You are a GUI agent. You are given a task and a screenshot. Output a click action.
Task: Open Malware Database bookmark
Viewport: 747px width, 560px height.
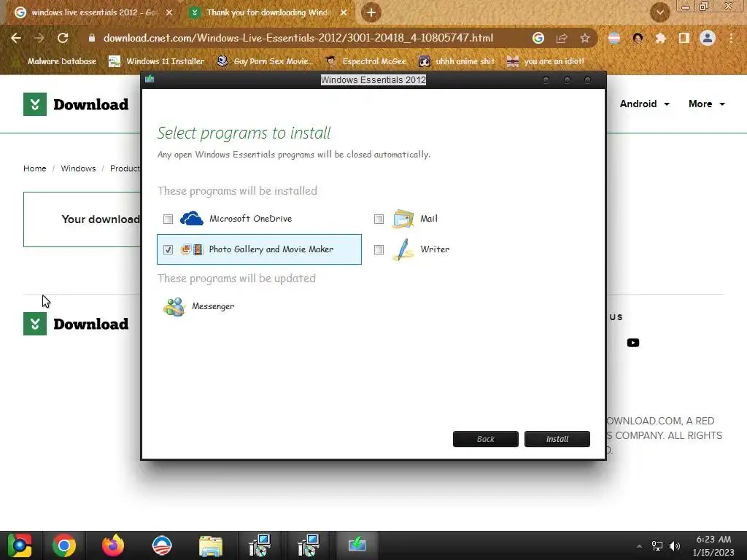click(x=56, y=61)
